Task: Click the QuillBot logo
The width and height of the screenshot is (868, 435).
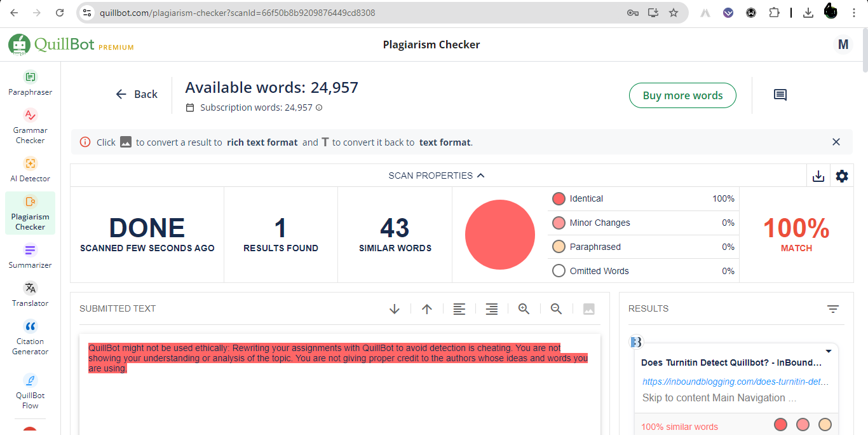Action: click(x=51, y=45)
